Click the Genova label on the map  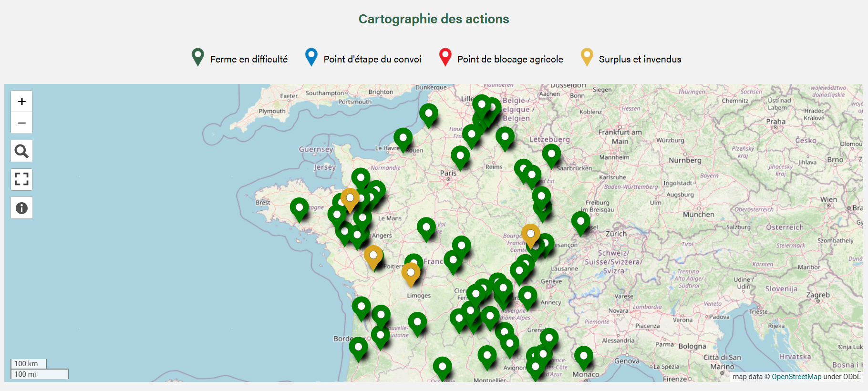[627, 361]
